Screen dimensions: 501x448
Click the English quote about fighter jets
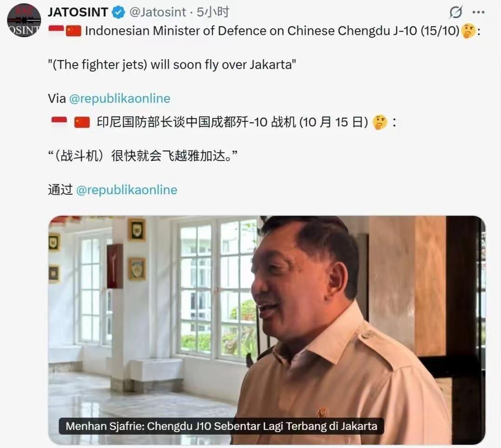[172, 65]
